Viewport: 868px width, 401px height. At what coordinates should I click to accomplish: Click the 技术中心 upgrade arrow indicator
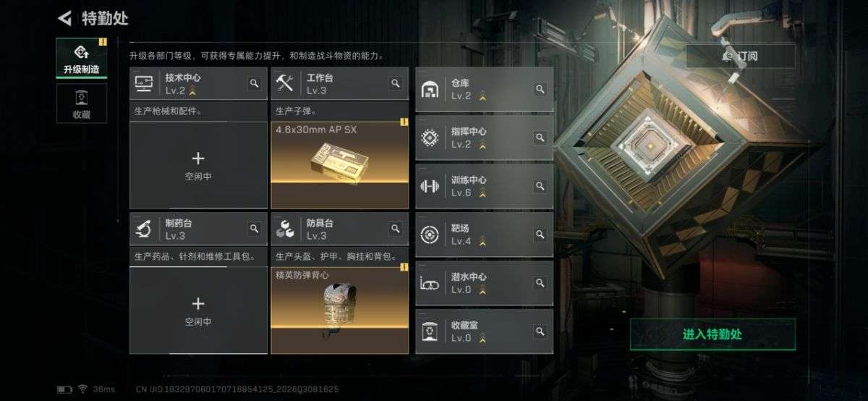pyautogui.click(x=192, y=91)
